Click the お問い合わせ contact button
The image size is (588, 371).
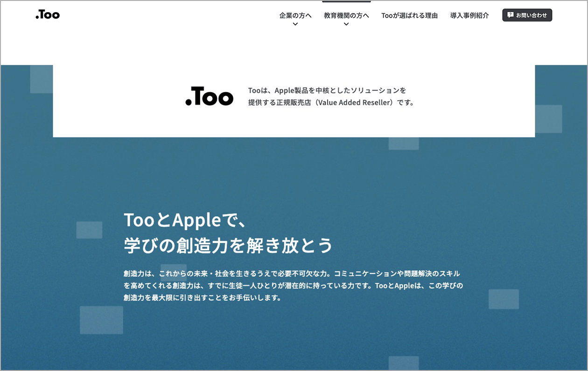click(527, 15)
